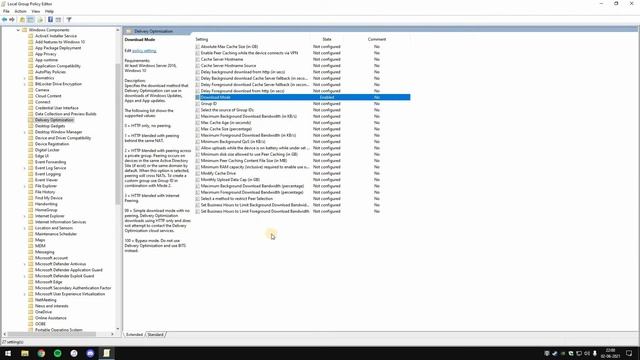Viewport: 640px width, 360px height.
Task: Click the tree pane scroll-down arrow
Action: (118, 329)
